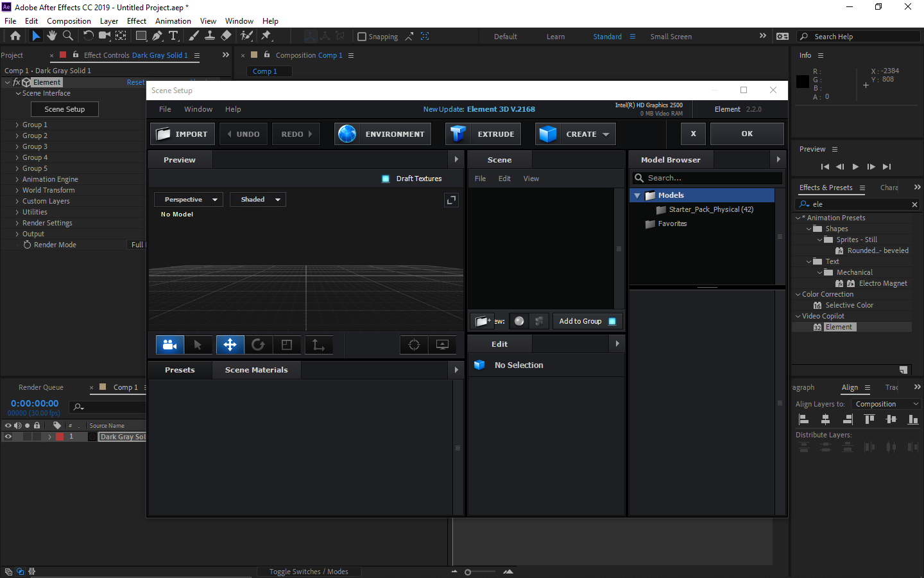Play the preview in Preview panel
Image resolution: width=924 pixels, height=578 pixels.
(855, 166)
